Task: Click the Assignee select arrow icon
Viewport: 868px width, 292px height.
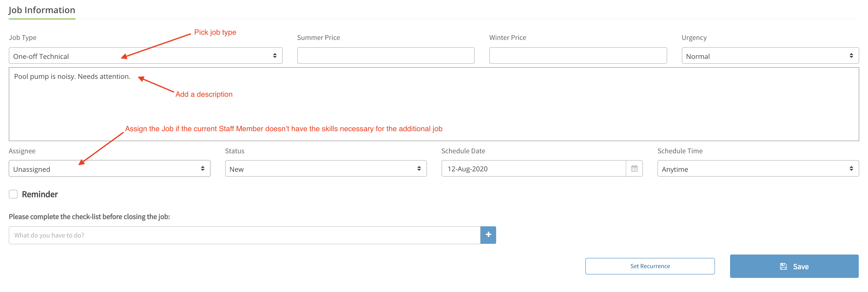Action: [203, 169]
